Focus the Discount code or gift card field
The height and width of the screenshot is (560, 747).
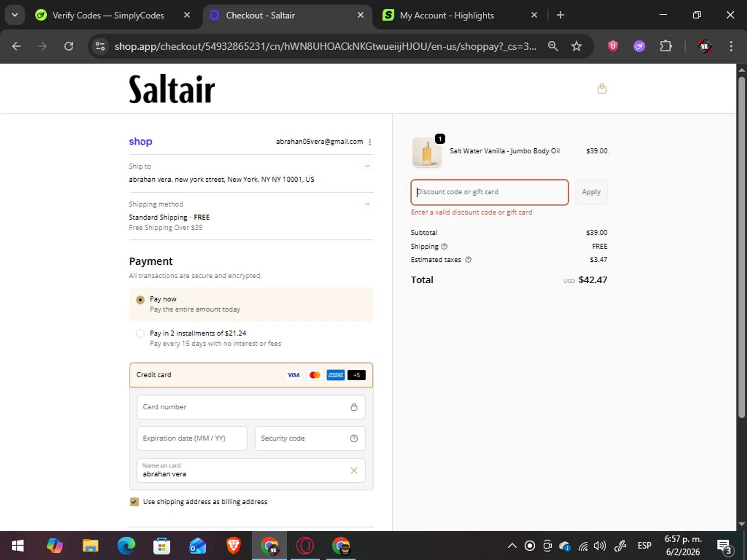tap(490, 192)
